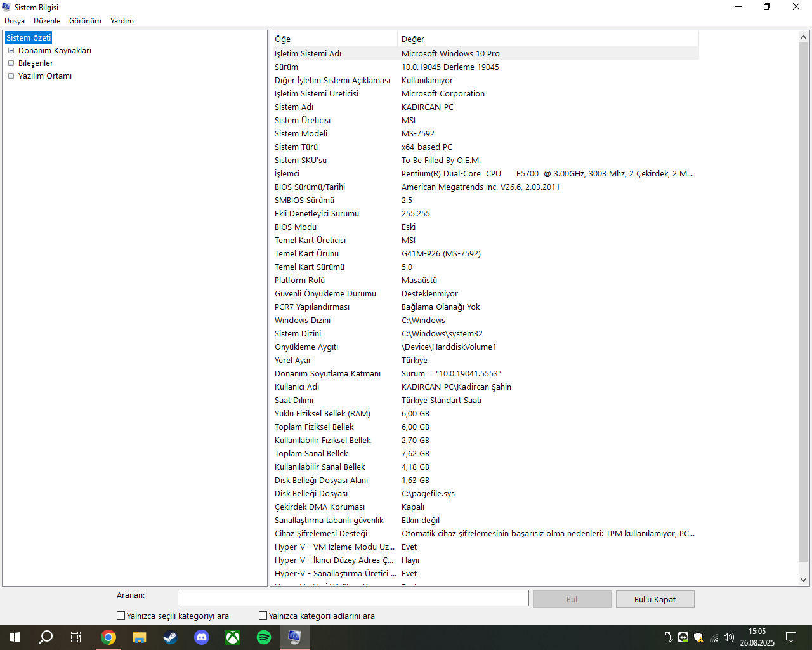The width and height of the screenshot is (812, 650).
Task: Click the C:\pagefile.sys value
Action: (428, 493)
